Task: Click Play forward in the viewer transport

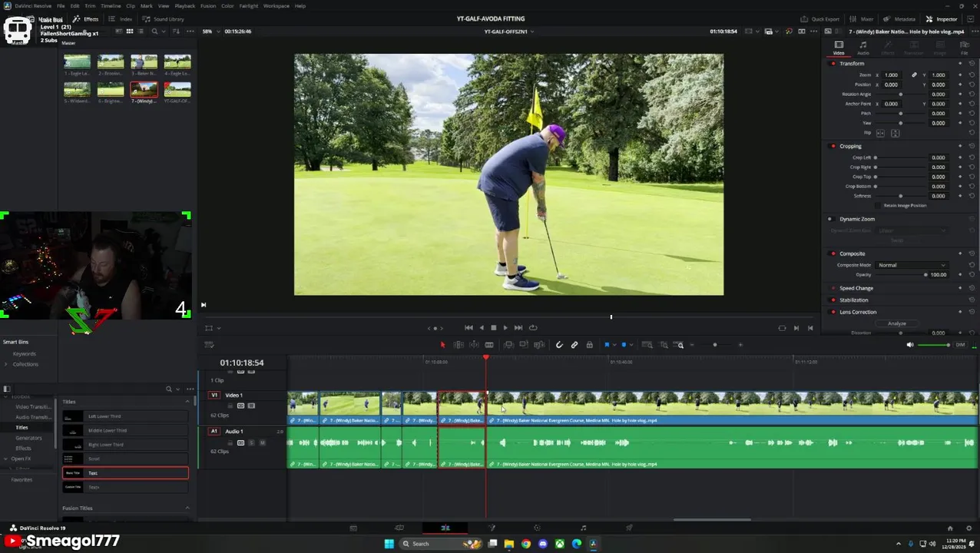Action: tap(505, 328)
